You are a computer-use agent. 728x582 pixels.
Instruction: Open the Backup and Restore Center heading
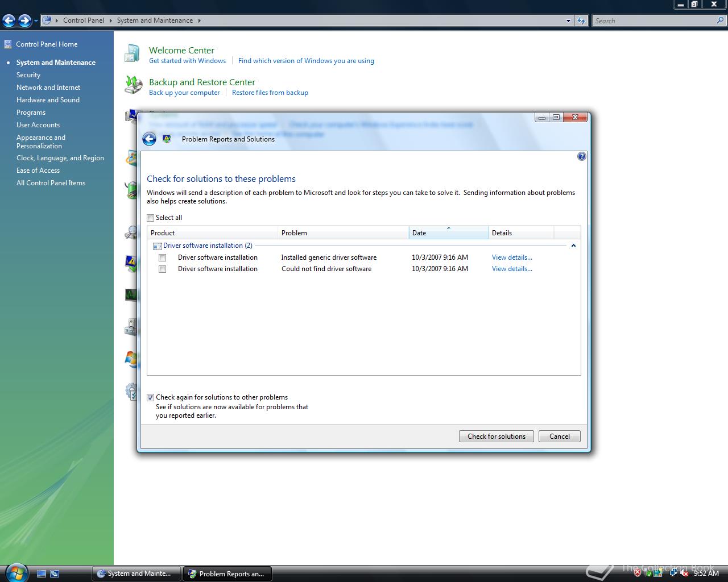click(x=202, y=82)
